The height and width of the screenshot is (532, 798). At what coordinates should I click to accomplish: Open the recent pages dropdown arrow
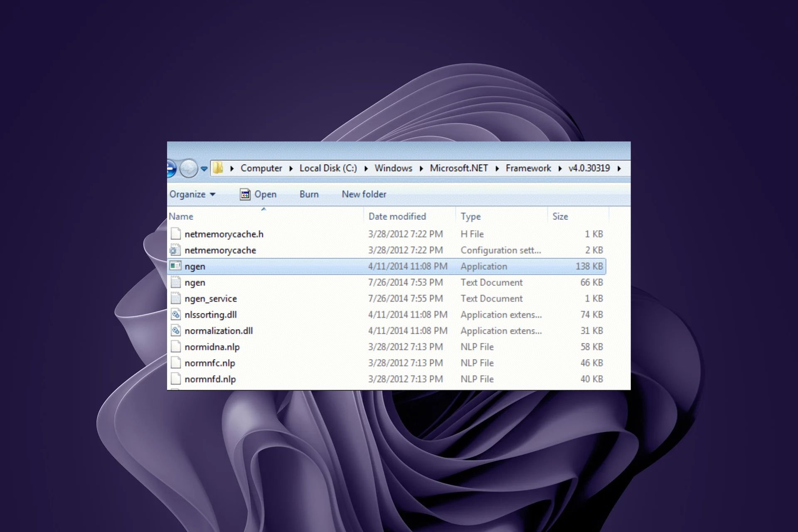pyautogui.click(x=204, y=169)
